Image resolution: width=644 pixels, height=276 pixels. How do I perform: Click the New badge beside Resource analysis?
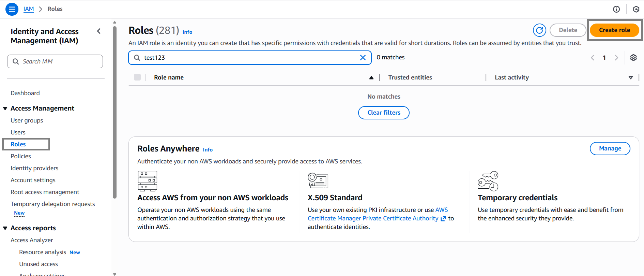pos(75,253)
